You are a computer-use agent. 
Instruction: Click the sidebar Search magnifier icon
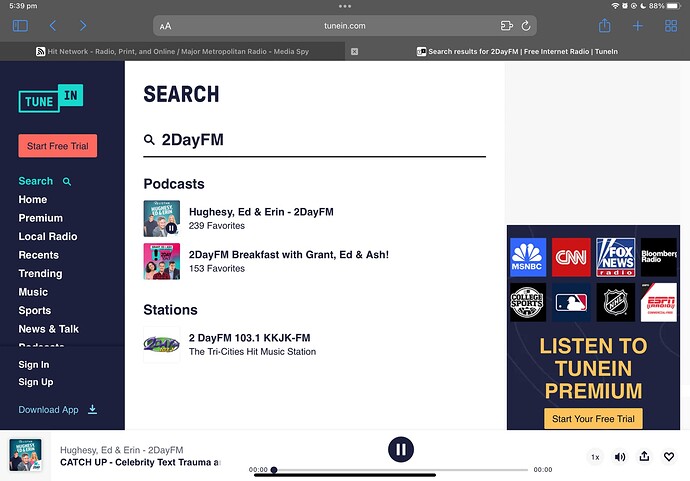(x=67, y=181)
